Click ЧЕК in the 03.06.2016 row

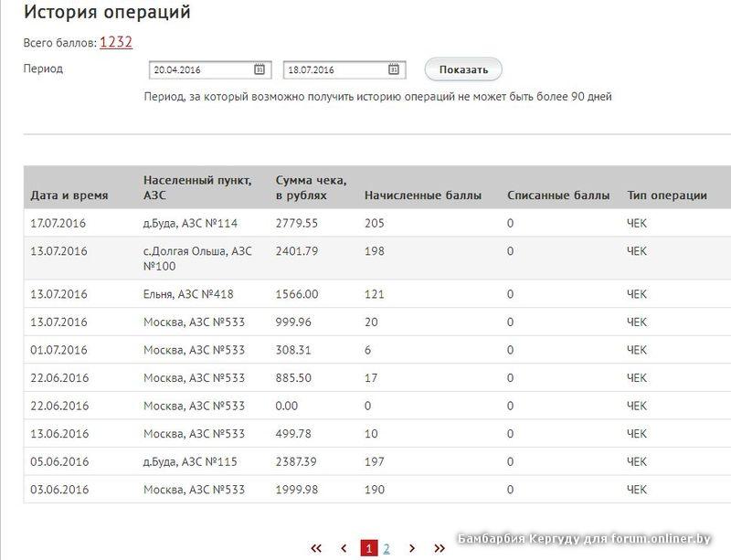coord(637,490)
